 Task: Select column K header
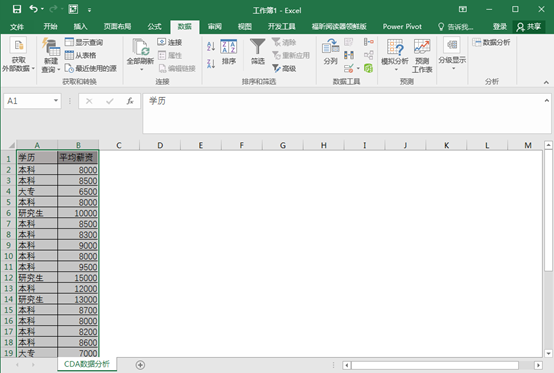(x=446, y=145)
